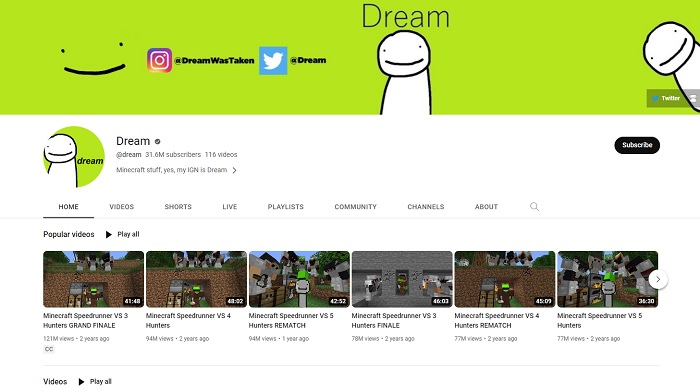This screenshot has height=392, width=700.
Task: Click the channel search magnifier icon
Action: tap(534, 207)
